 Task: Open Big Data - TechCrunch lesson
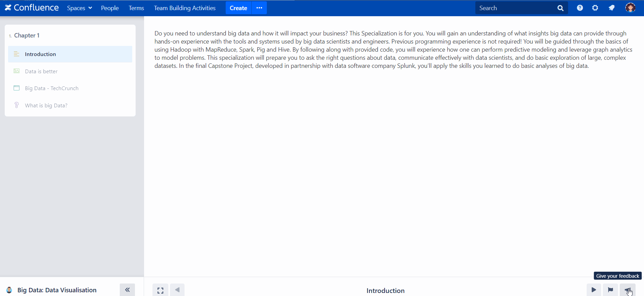pos(52,88)
